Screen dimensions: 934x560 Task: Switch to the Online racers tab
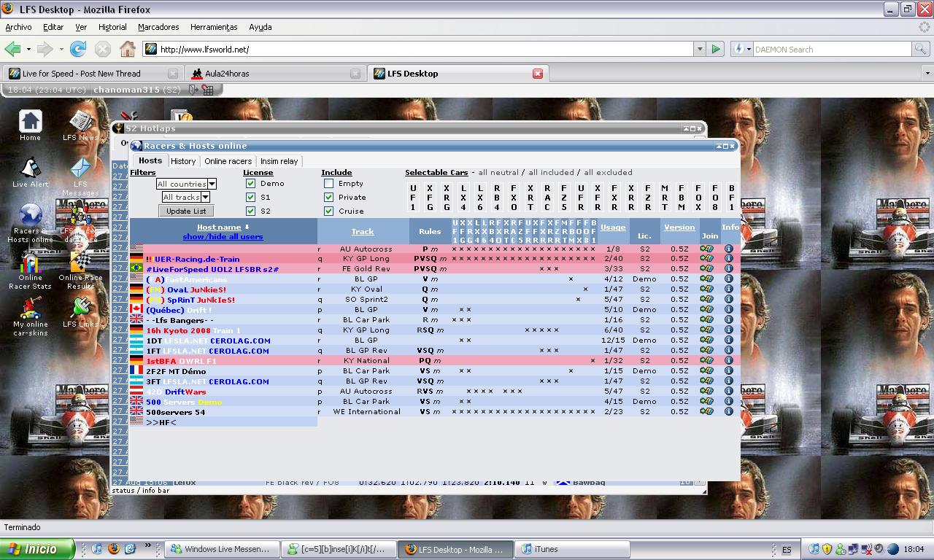coord(228,161)
